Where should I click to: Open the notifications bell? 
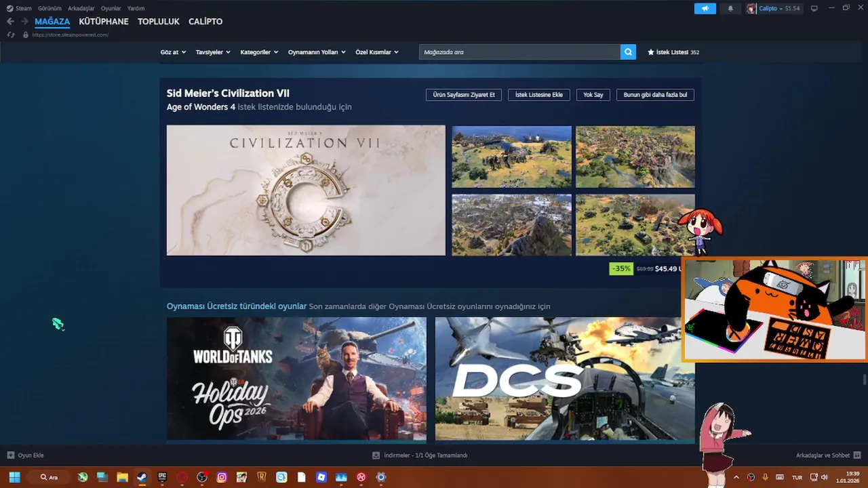(x=730, y=8)
